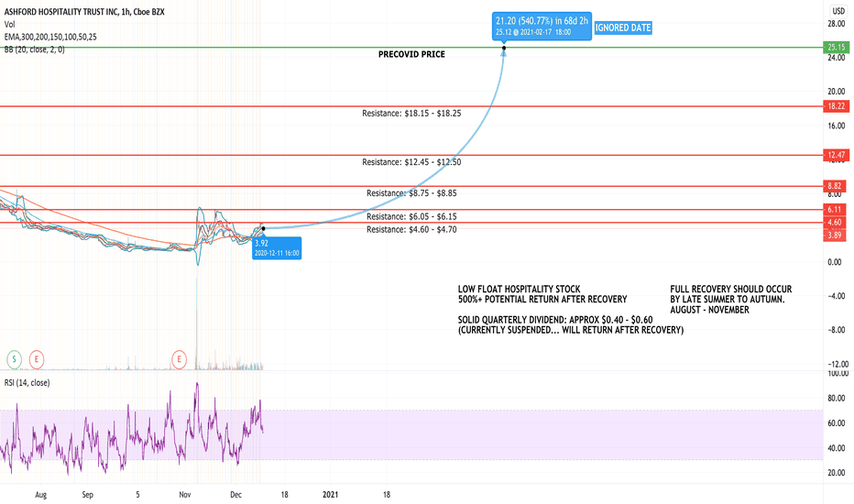Click the Resistance $12.45 - $12.50 label
Viewport: 854px width, 504px height.
[411, 162]
